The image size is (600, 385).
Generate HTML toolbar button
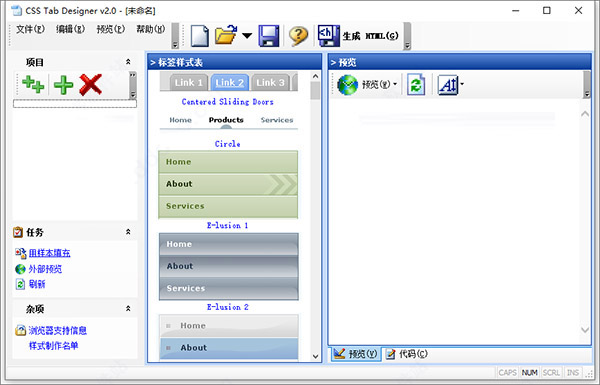click(x=358, y=36)
